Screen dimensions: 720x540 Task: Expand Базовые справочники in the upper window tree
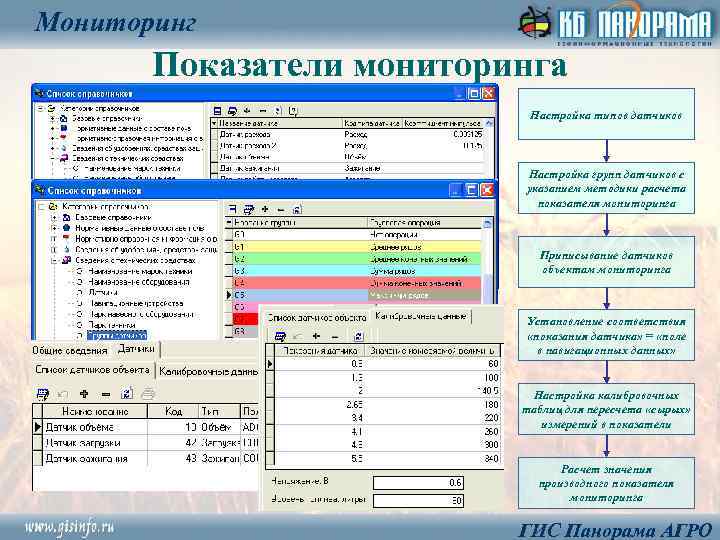pos(52,118)
